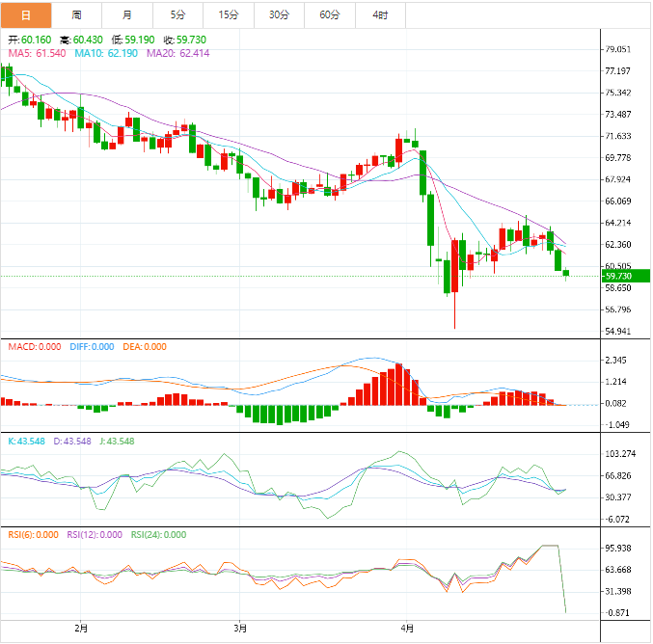Screen dimensions: 653x644
Task: Click the open price 60.160 value
Action: [37, 40]
